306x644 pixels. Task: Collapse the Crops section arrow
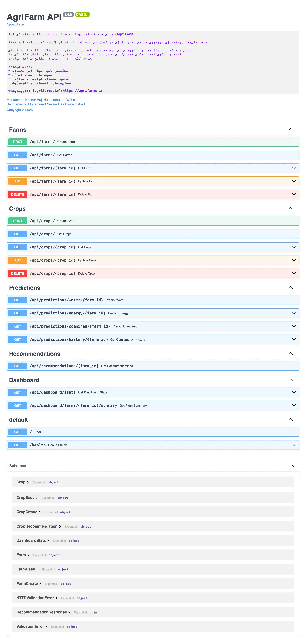(290, 209)
